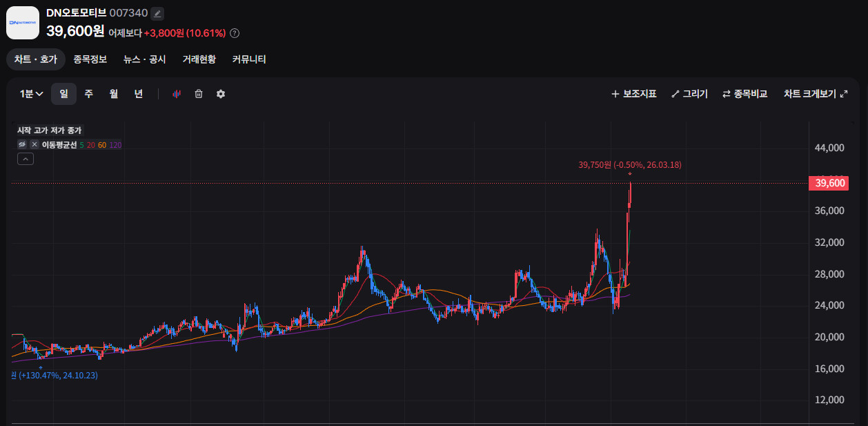Open the 종목정보 tab

pos(90,59)
